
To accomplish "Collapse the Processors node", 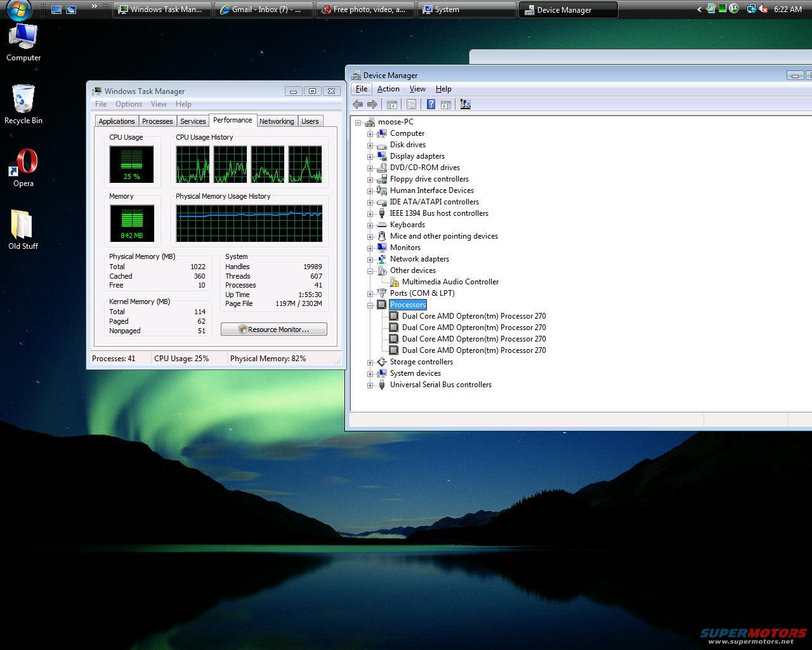I will (x=370, y=305).
